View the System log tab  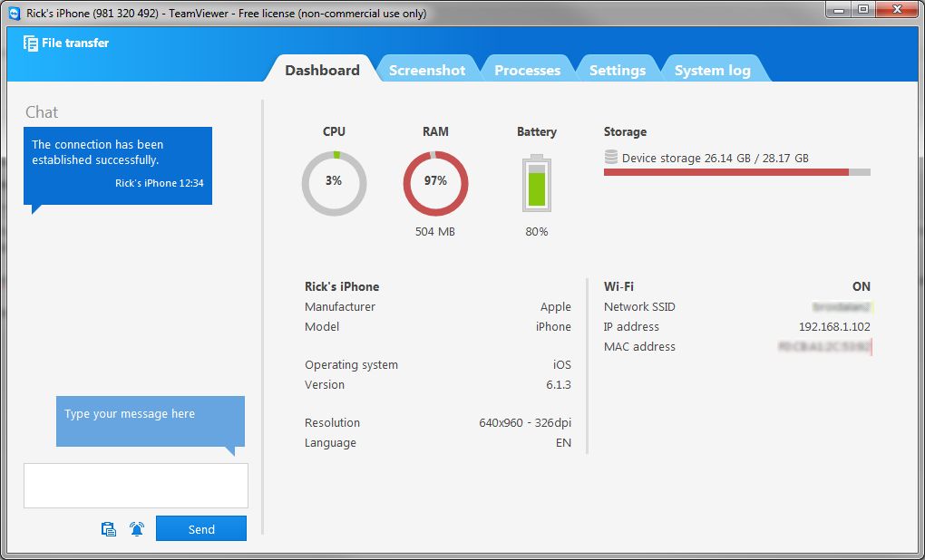click(712, 70)
